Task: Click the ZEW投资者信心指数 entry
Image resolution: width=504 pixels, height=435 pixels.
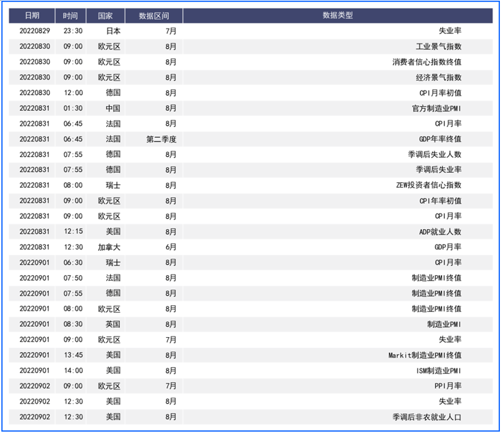Action: 429,186
